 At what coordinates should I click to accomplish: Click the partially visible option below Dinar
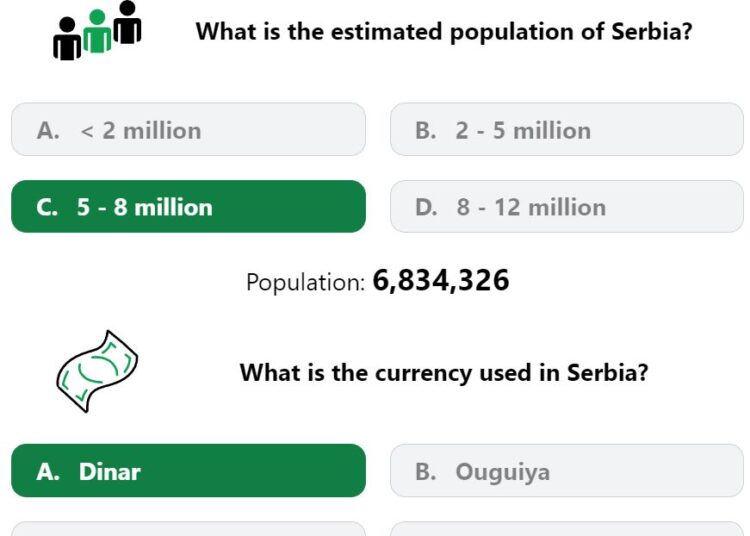click(x=188, y=529)
